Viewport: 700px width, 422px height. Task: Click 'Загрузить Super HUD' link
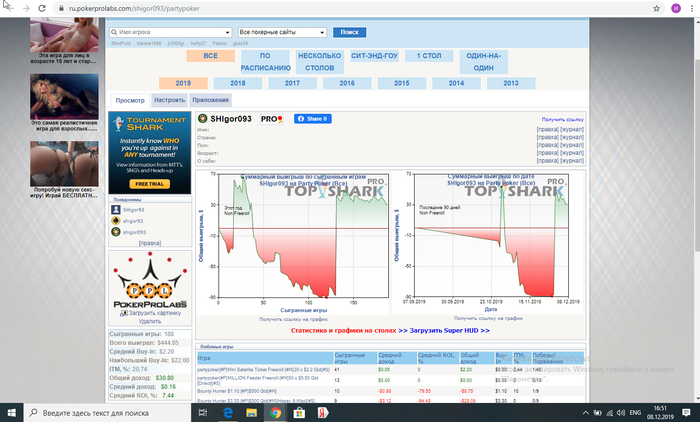pyautogui.click(x=449, y=330)
